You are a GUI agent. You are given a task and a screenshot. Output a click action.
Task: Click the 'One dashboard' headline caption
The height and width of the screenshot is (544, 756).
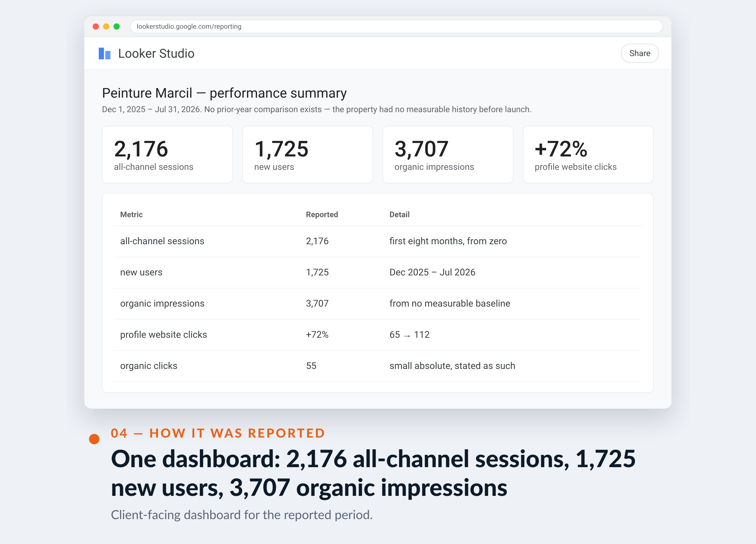click(373, 473)
